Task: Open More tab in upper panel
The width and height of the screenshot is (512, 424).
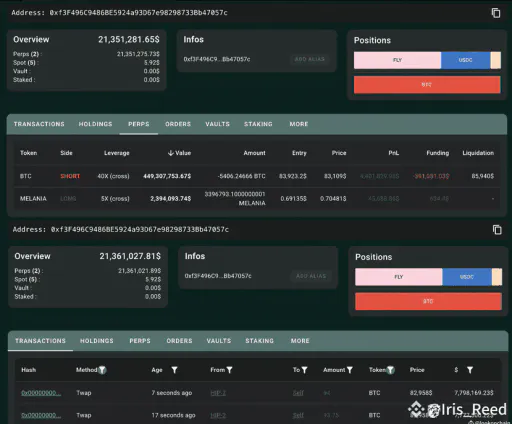Action: tap(299, 124)
